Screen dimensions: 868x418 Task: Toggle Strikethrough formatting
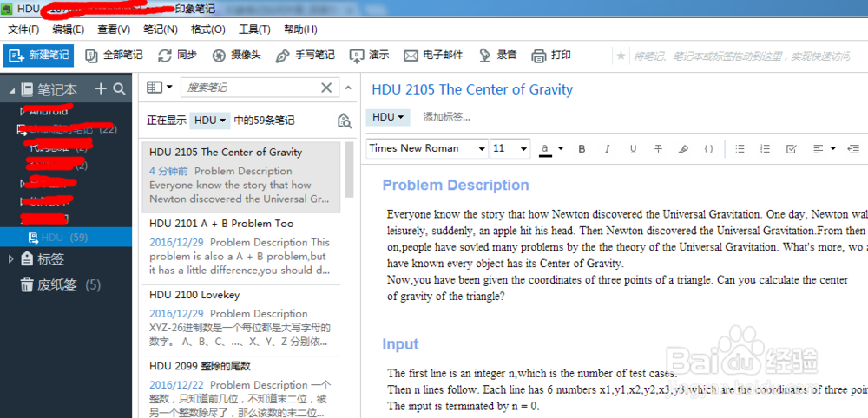(x=658, y=149)
